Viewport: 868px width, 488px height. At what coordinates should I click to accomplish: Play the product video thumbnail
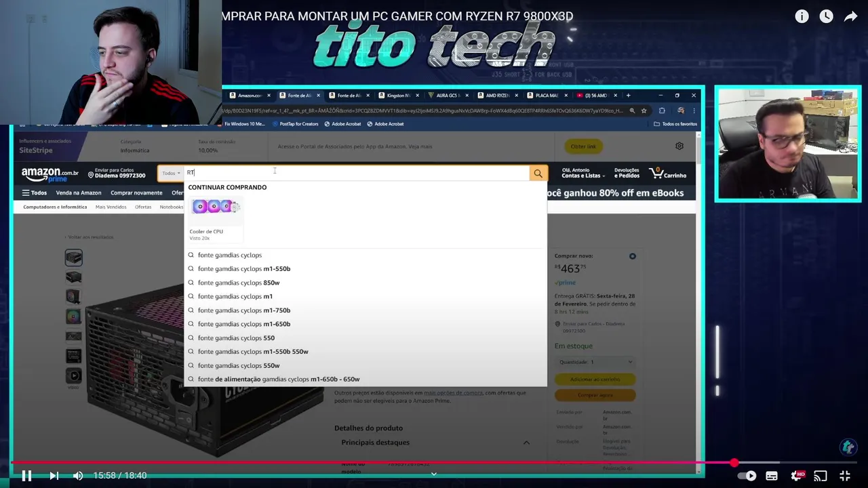pos(73,375)
